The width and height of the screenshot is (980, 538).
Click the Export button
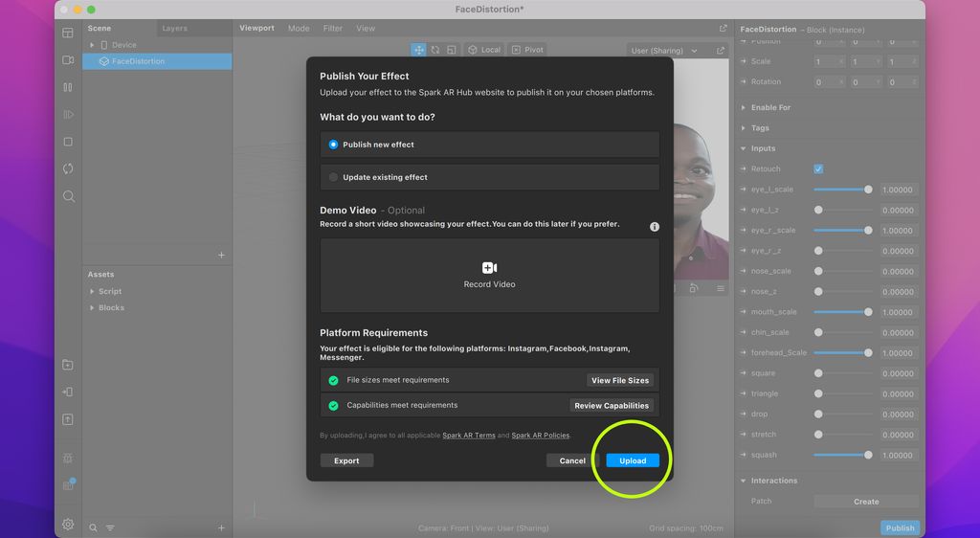click(346, 460)
